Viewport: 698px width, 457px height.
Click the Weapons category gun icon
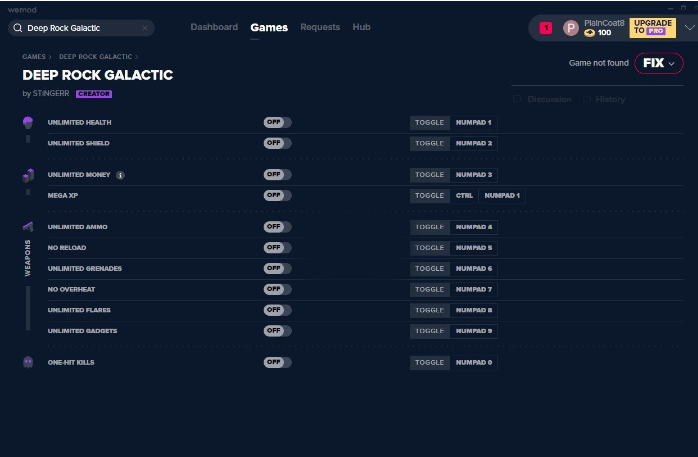tap(28, 226)
